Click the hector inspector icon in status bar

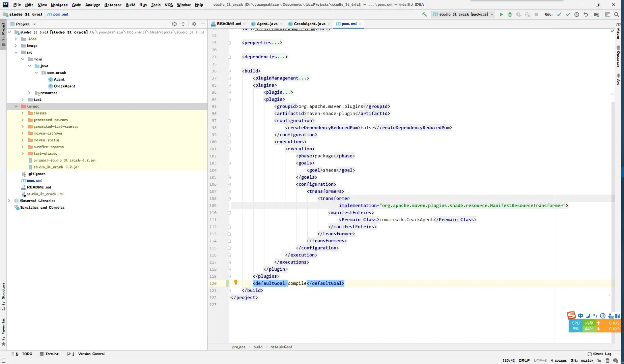pyautogui.click(x=607, y=361)
